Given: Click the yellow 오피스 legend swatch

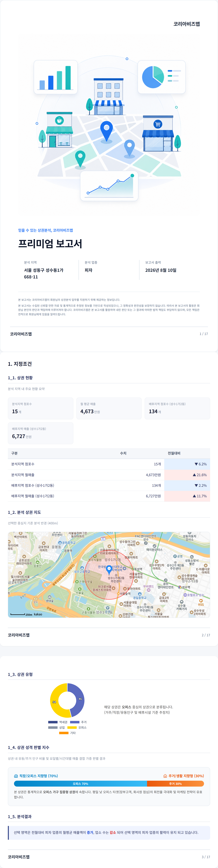Looking at the screenshot, I should click(x=72, y=727).
